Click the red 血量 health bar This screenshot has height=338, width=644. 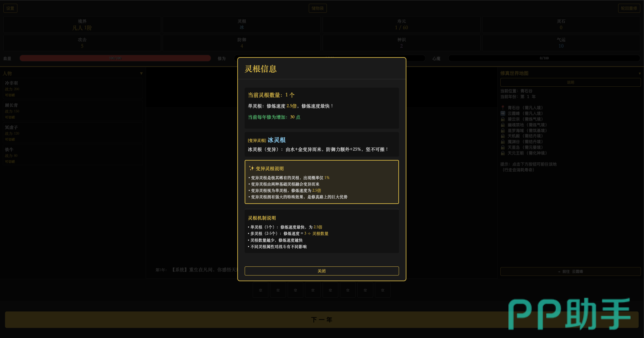[115, 58]
